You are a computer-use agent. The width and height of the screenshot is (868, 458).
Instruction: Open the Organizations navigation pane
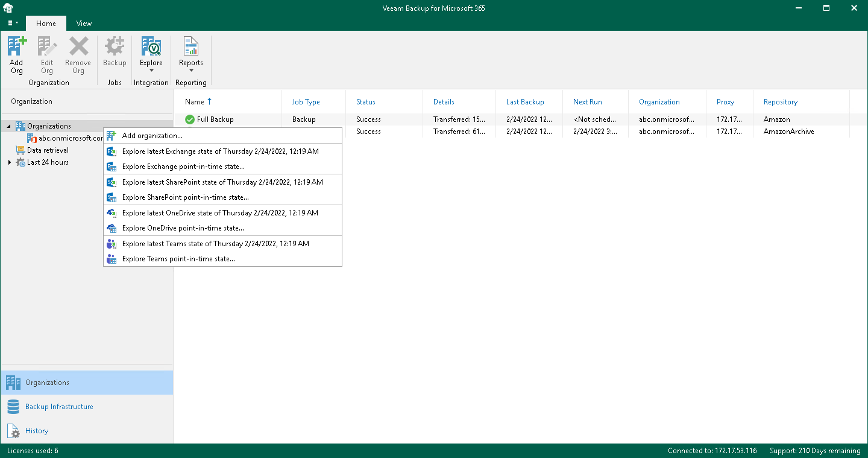87,383
